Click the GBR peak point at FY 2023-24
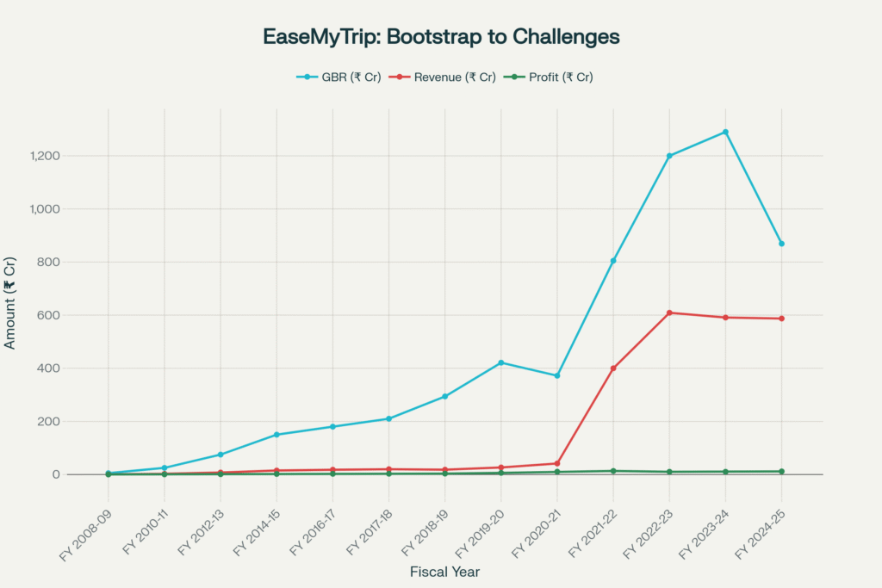 725,132
